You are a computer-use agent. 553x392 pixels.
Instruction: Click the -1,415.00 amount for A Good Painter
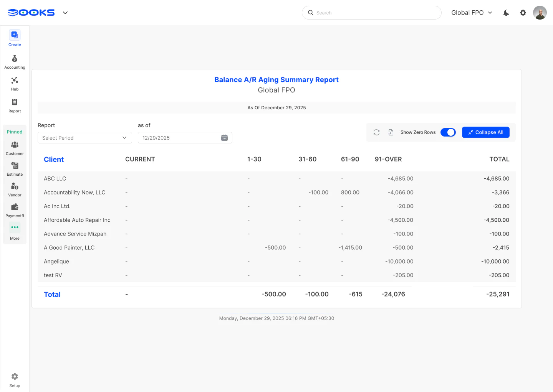(350, 248)
